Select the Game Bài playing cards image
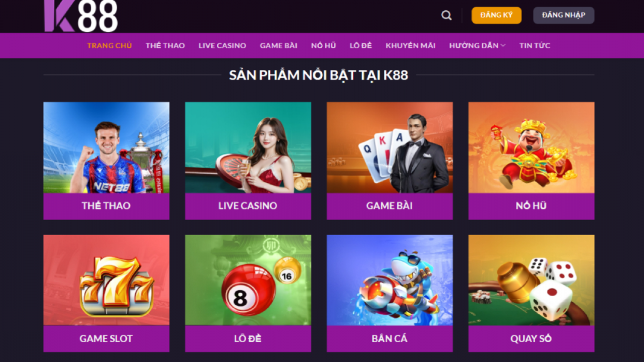This screenshot has width=644, height=362. pos(390,147)
